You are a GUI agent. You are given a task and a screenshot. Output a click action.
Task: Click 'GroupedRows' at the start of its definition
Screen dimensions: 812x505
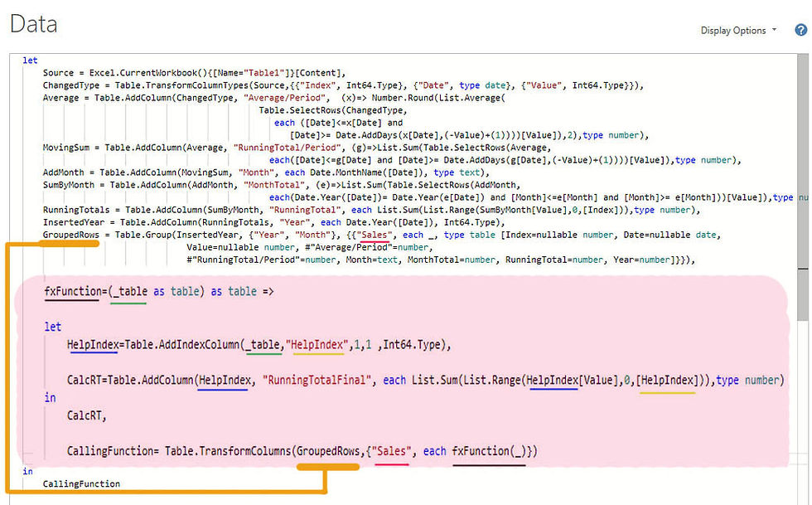pos(71,235)
